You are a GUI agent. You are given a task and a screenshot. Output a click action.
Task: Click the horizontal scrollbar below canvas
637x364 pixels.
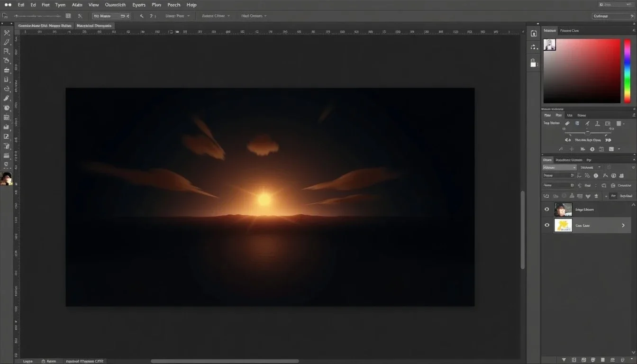click(x=225, y=361)
